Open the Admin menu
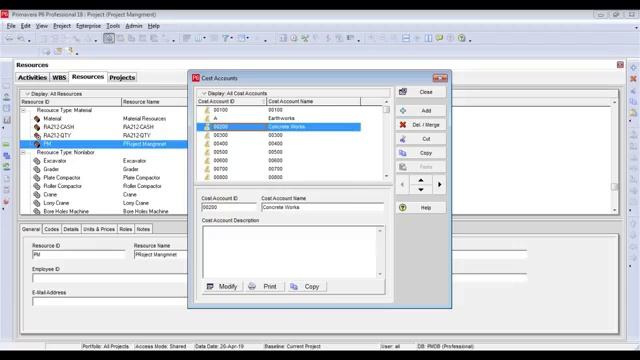Image resolution: width=640 pixels, height=360 pixels. tap(133, 26)
